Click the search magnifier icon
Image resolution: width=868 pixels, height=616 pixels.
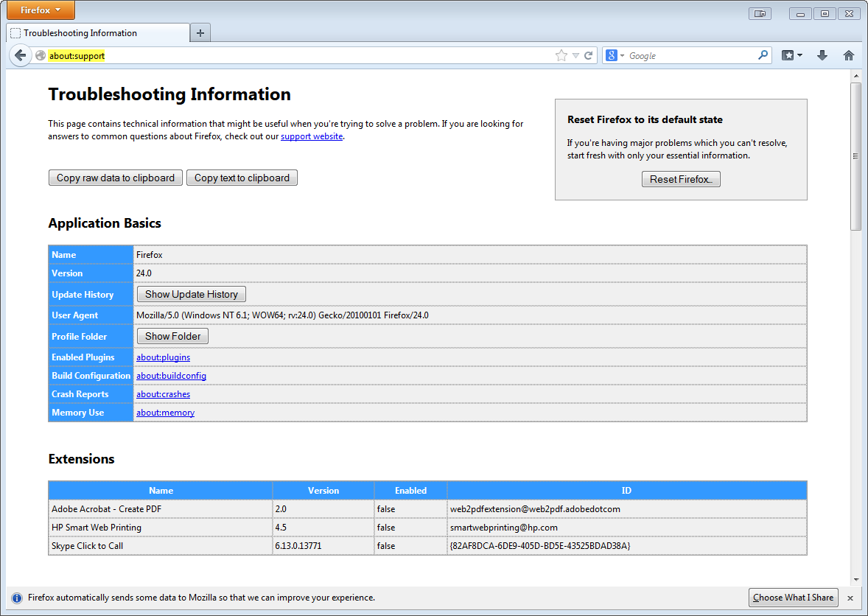(763, 55)
